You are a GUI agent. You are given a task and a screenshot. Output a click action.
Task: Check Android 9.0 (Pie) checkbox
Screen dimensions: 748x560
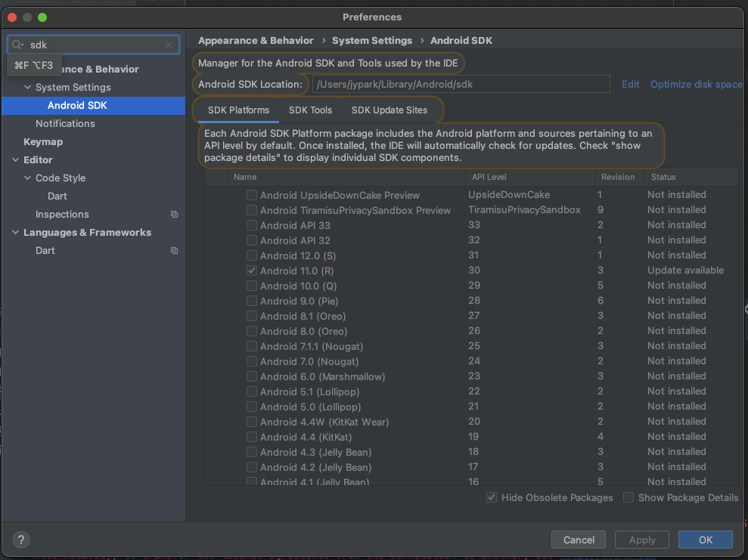coord(252,301)
